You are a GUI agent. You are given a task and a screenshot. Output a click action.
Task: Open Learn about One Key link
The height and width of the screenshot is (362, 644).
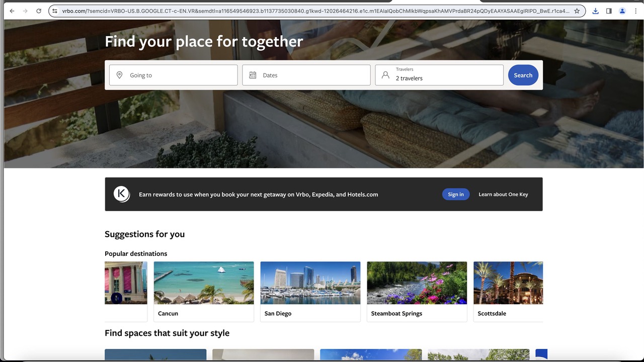(x=503, y=194)
